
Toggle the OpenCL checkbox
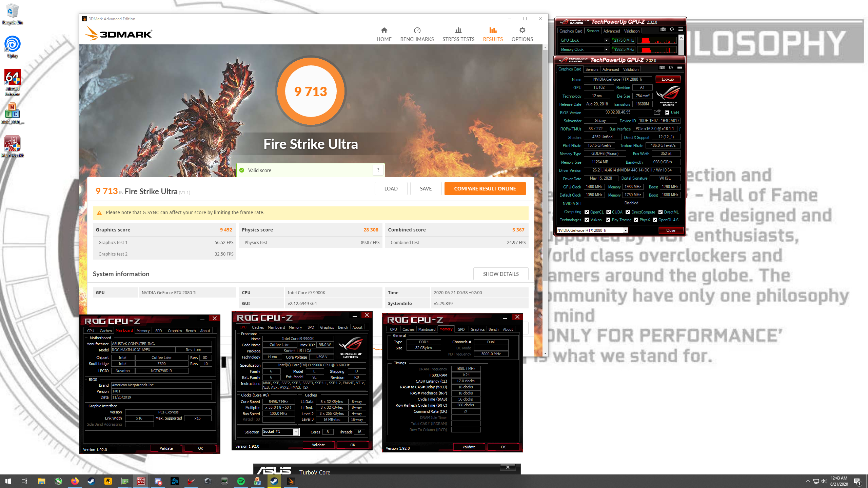587,212
